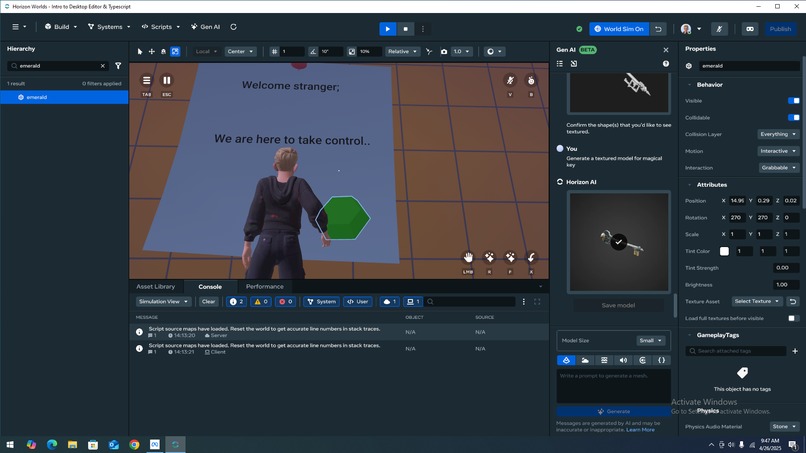This screenshot has height=453, width=806.
Task: Select the script braces generation icon
Action: click(x=662, y=360)
